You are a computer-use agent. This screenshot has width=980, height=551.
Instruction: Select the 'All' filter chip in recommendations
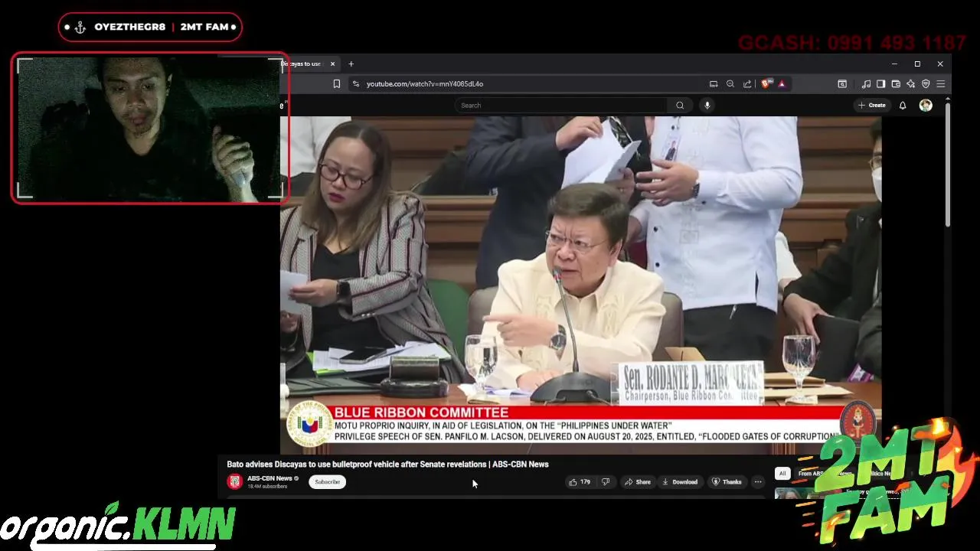pyautogui.click(x=782, y=474)
